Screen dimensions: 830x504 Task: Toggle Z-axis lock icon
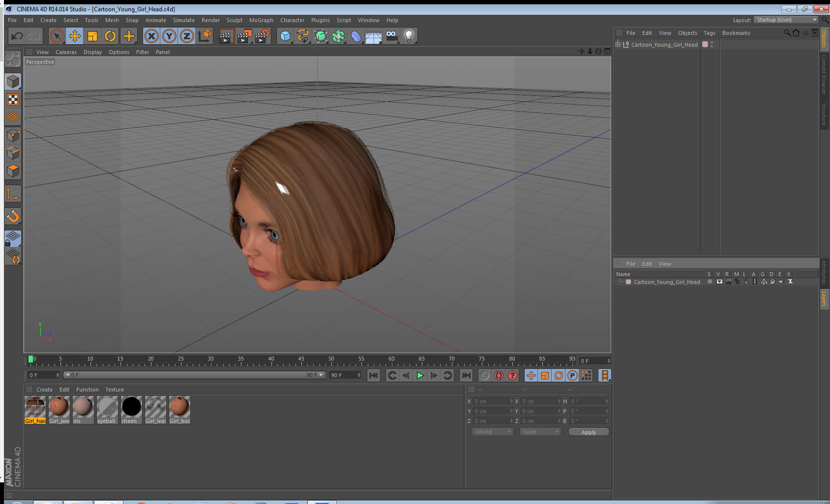click(x=187, y=36)
